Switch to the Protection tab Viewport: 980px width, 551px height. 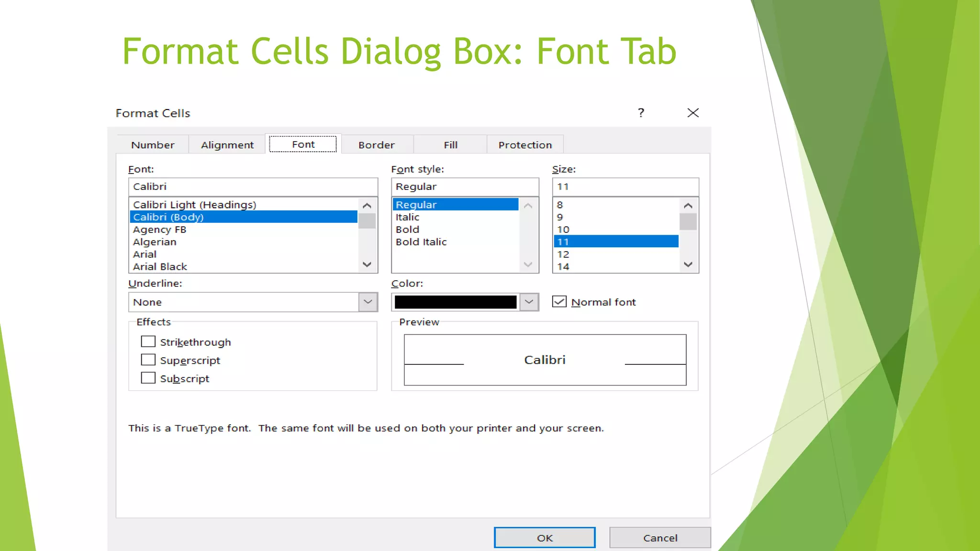[x=525, y=145]
